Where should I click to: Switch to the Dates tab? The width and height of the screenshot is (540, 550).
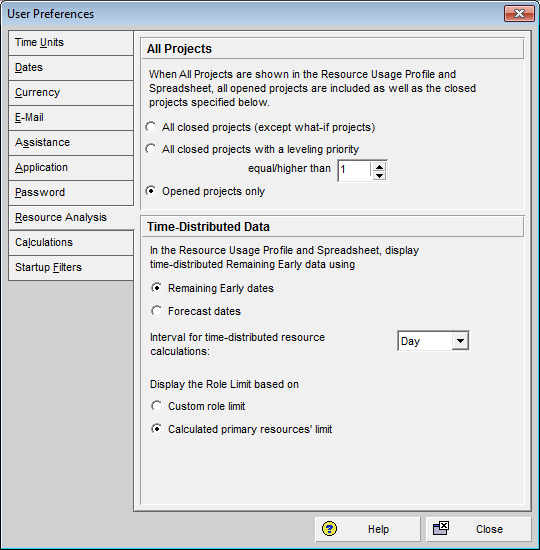click(71, 67)
